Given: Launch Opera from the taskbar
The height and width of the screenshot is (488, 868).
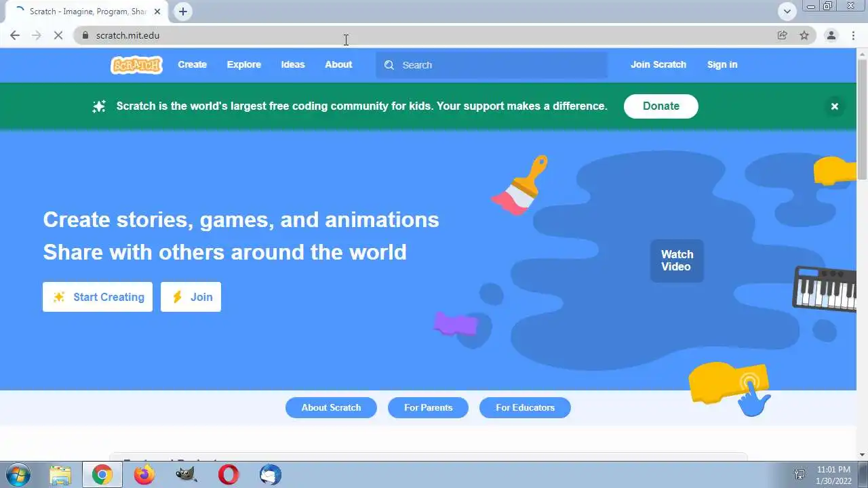Looking at the screenshot, I should pos(229,474).
